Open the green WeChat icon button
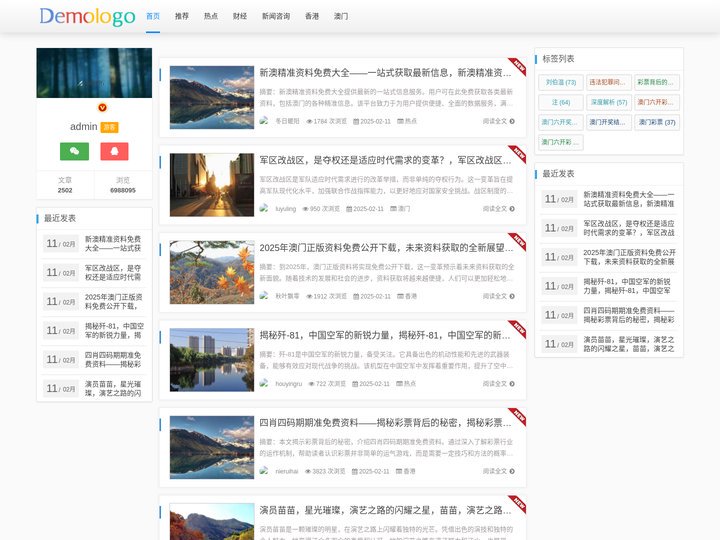Screen dimensions: 720x540 74,151
